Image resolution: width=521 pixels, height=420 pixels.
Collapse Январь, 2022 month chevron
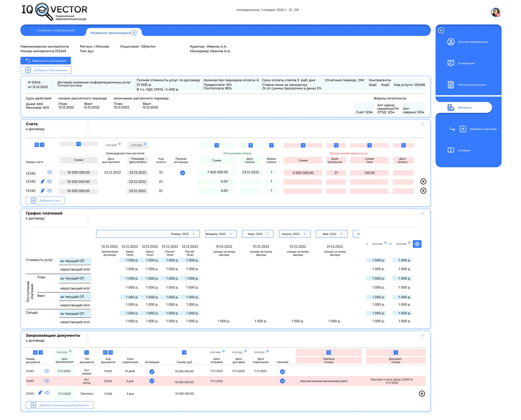coord(194,234)
